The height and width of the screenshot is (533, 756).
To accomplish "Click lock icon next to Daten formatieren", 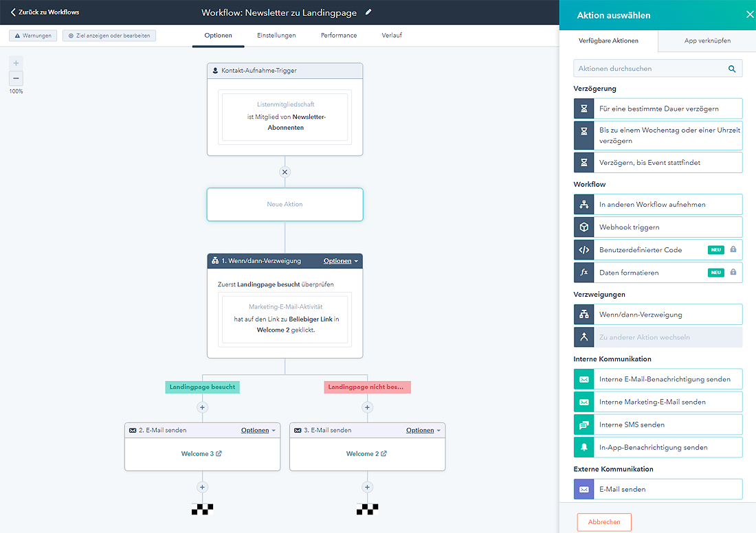I will [x=733, y=272].
